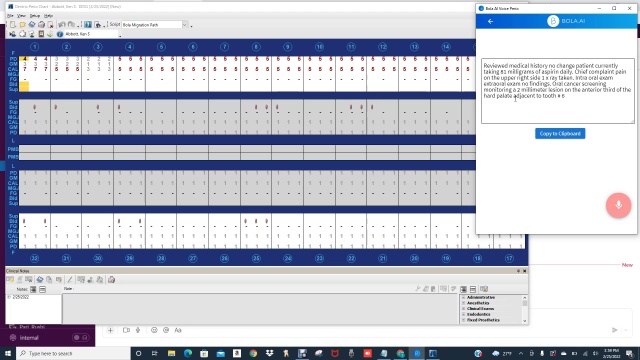Click the wrench icon above template list
Image resolution: width=640 pixels, height=360 pixels.
point(418,289)
